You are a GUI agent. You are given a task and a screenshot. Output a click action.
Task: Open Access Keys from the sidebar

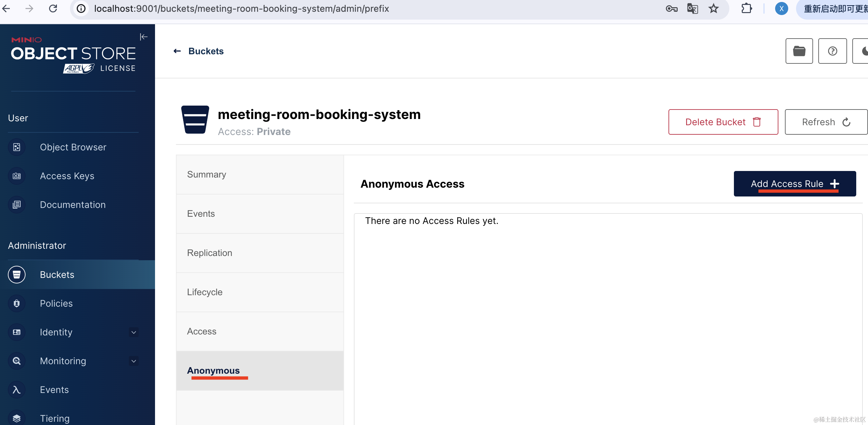coord(67,176)
